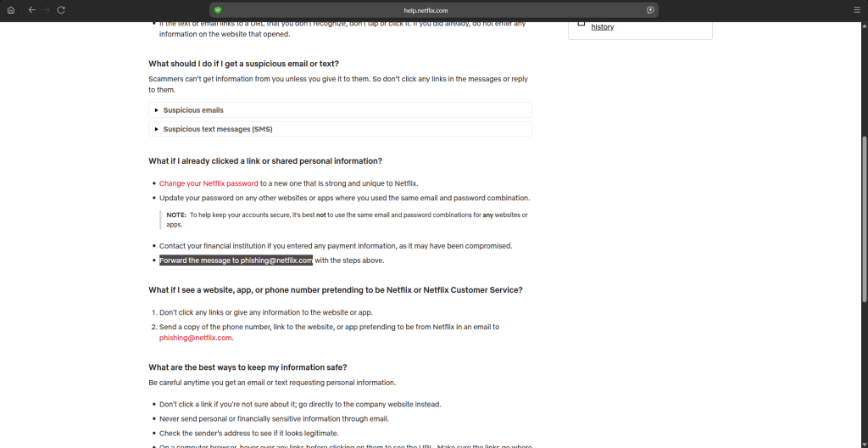868x448 pixels.
Task: Click the circular icon at address bar's right end
Action: pyautogui.click(x=650, y=9)
